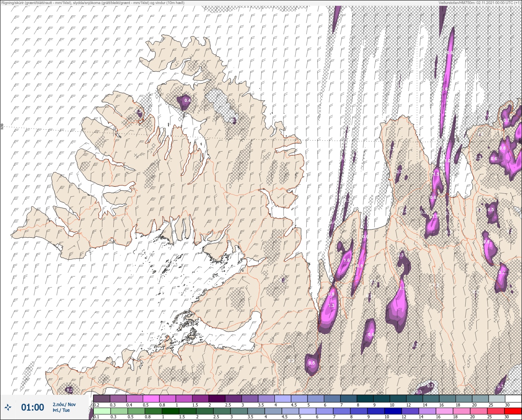This screenshot has width=522, height=420.
Task: Click the 'N99' latitude marker
Action: tap(2, 127)
